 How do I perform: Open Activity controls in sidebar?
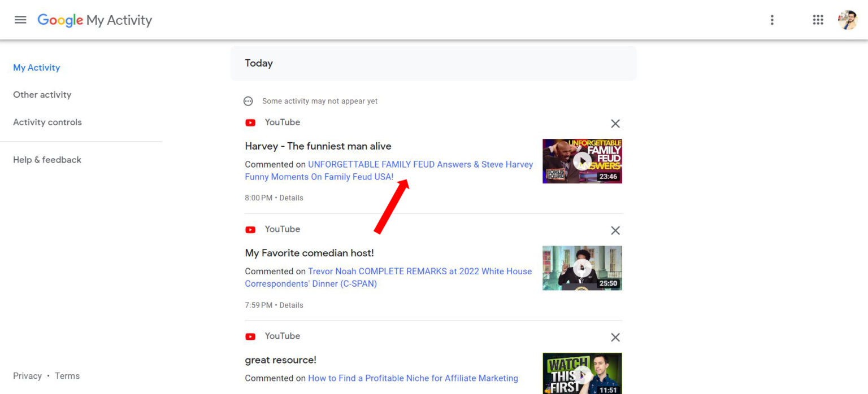(47, 122)
